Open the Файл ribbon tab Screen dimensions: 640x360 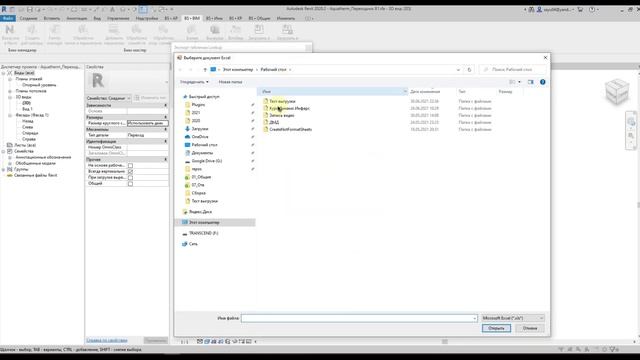8,18
